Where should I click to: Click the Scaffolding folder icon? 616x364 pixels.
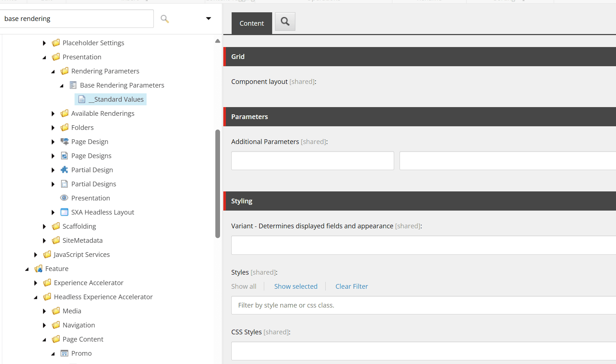coord(56,226)
